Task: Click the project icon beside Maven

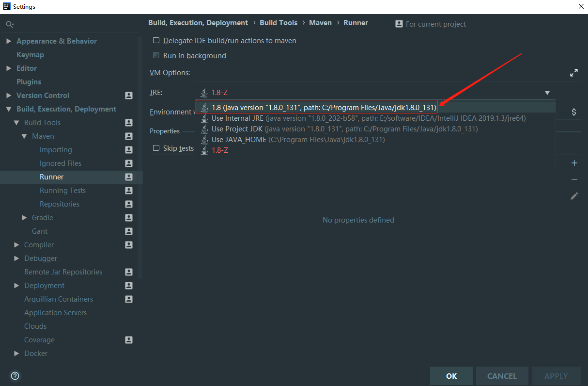Action: point(129,136)
